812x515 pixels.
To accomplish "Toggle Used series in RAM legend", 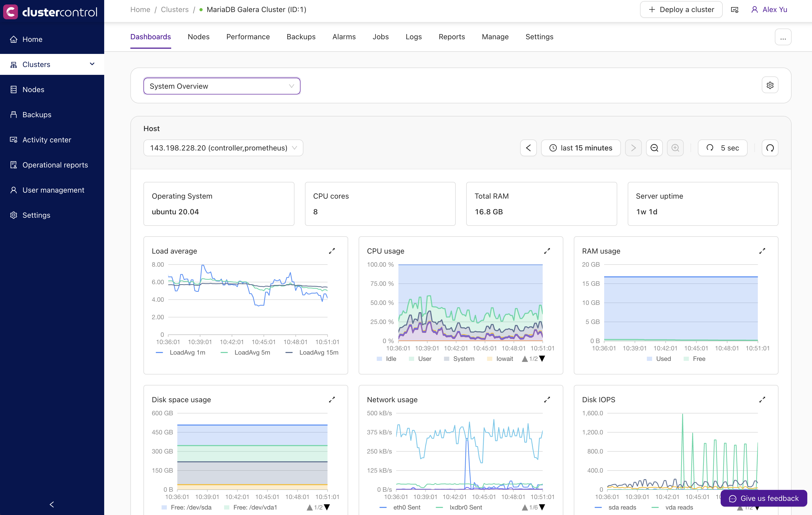I will [659, 359].
